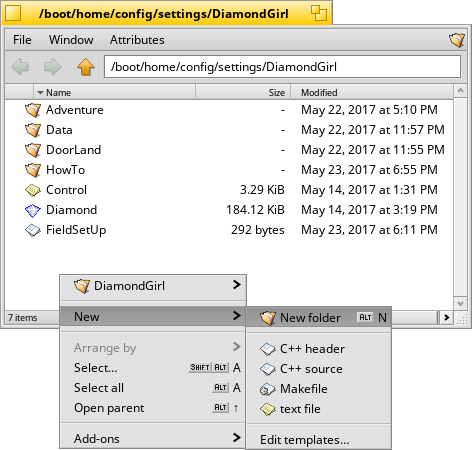Expand the DiamondGirl submenu
Screen dimensions: 472x450
point(153,286)
